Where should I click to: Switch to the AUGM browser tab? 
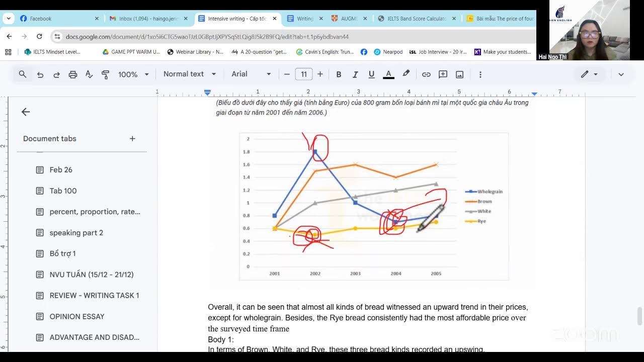[349, 19]
